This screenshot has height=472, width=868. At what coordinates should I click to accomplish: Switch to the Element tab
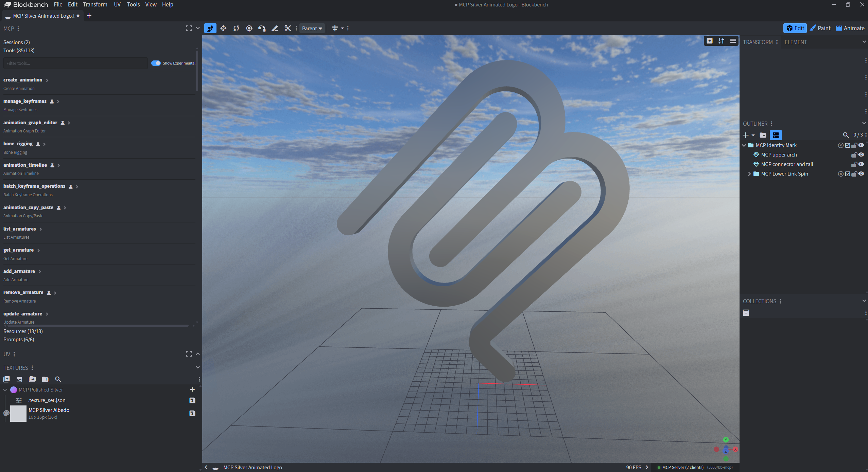tap(796, 42)
